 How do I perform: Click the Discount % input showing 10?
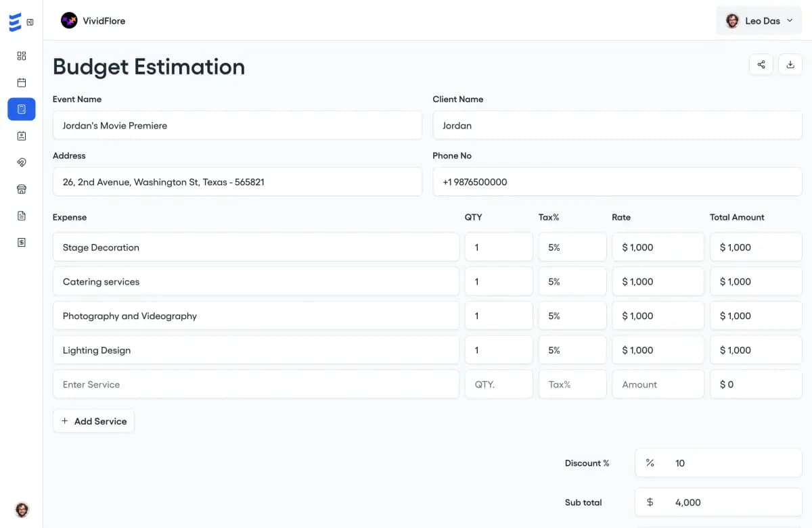click(718, 463)
